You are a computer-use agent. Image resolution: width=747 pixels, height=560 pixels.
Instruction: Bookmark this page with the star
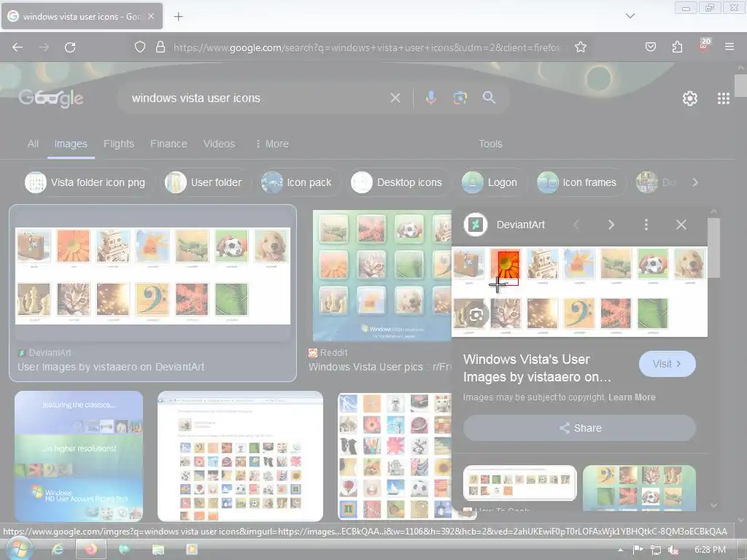(x=580, y=47)
